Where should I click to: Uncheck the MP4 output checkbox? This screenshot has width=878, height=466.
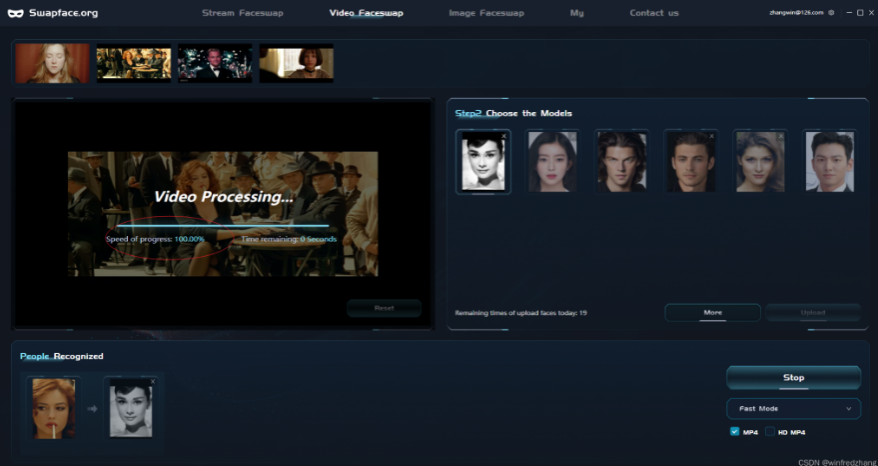point(735,432)
